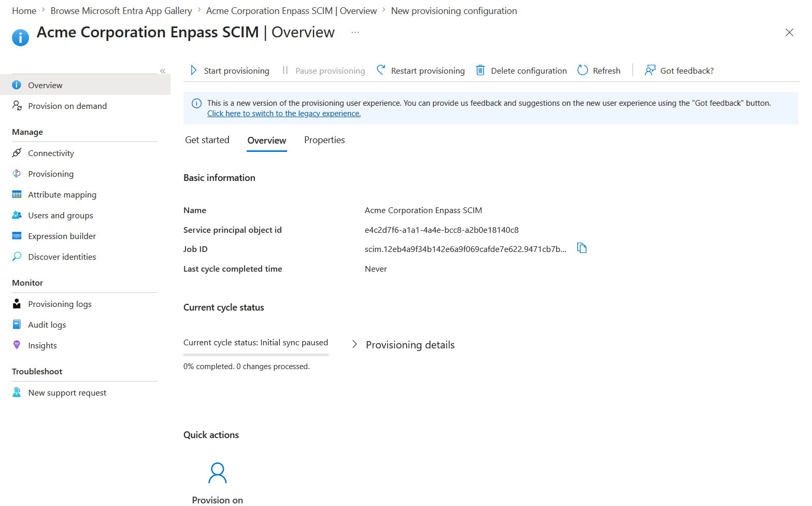812x506 pixels.
Task: Click the 'Never' last cycle value
Action: click(376, 269)
